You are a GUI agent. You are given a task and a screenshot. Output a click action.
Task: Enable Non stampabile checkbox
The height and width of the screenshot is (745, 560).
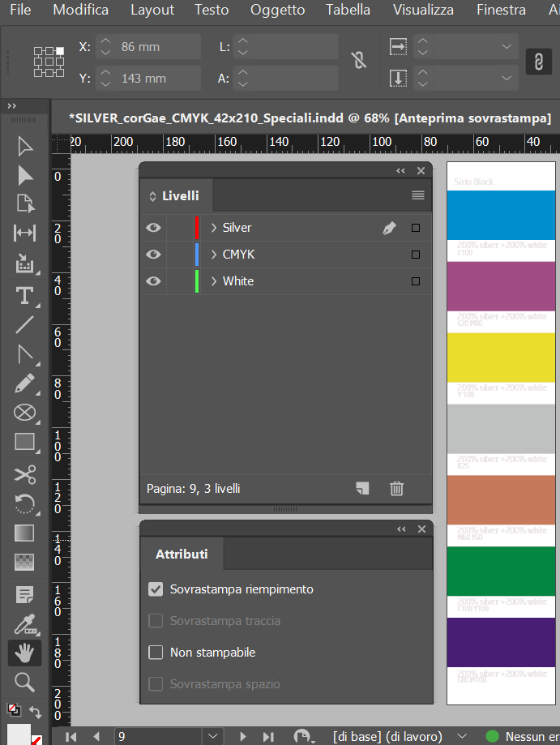coord(156,653)
